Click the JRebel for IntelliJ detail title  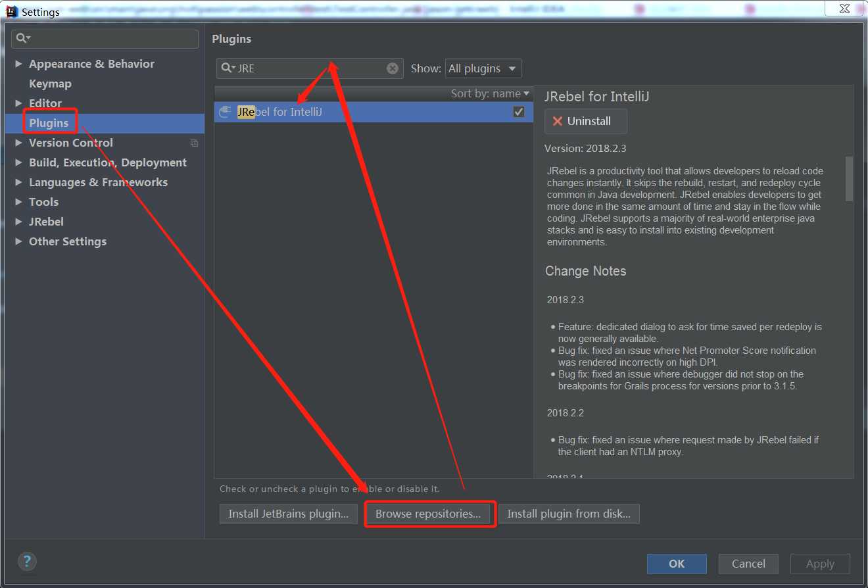(x=597, y=97)
